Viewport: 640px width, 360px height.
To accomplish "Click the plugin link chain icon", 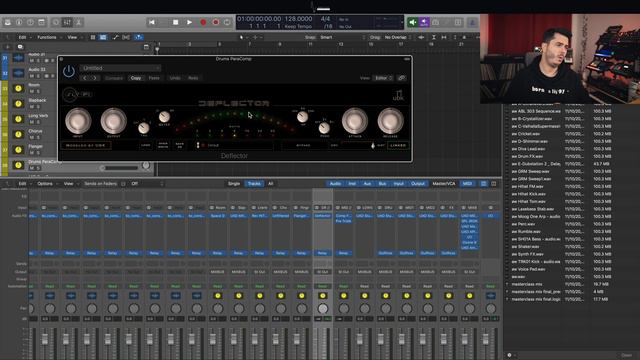I will coord(402,78).
